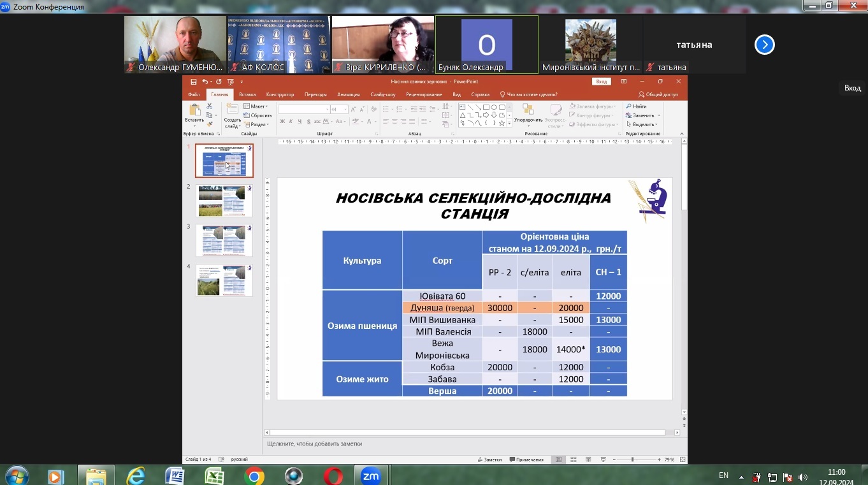This screenshot has height=485, width=868.
Task: Switch to Slide Sorter view icon
Action: coord(574,460)
